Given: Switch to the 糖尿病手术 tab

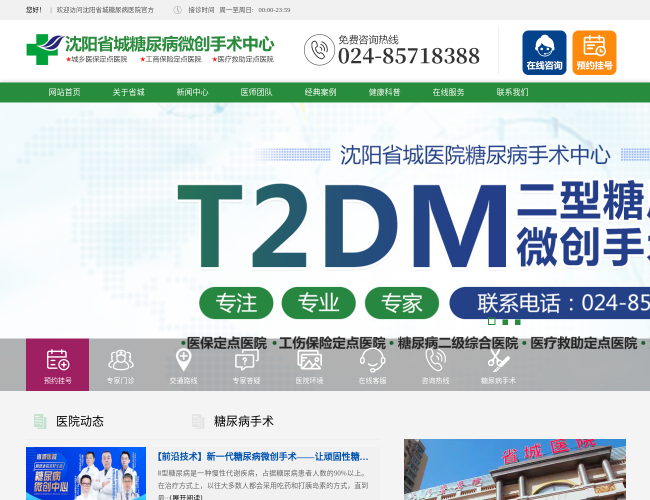Looking at the screenshot, I should point(243,421).
